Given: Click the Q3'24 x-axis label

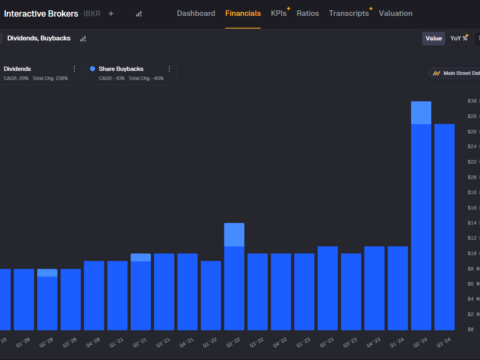Looking at the screenshot, I should coord(444,342).
